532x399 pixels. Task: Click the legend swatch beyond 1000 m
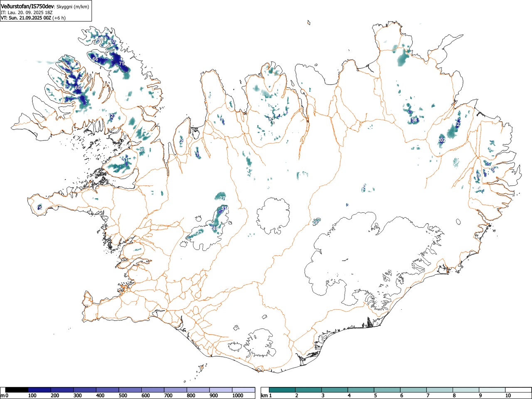click(244, 390)
